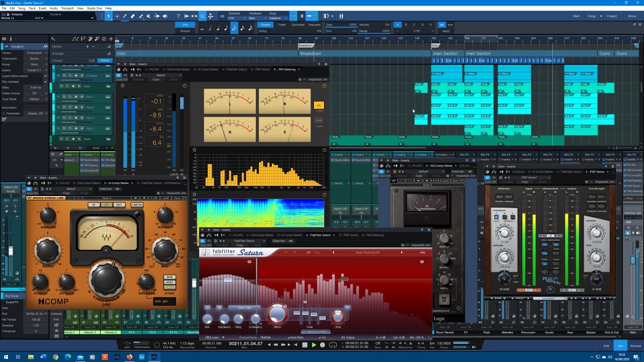Open the Transport menu
Screen dimensions: 644x362
(67, 9)
